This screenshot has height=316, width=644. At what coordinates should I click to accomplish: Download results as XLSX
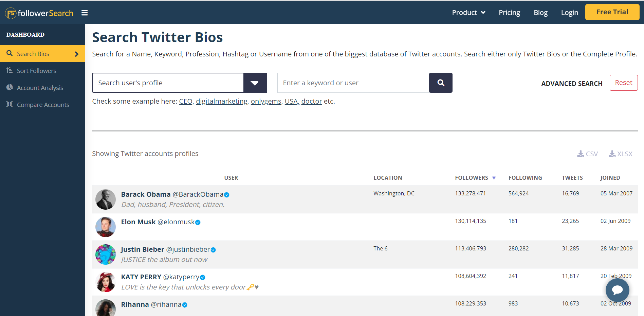(621, 154)
